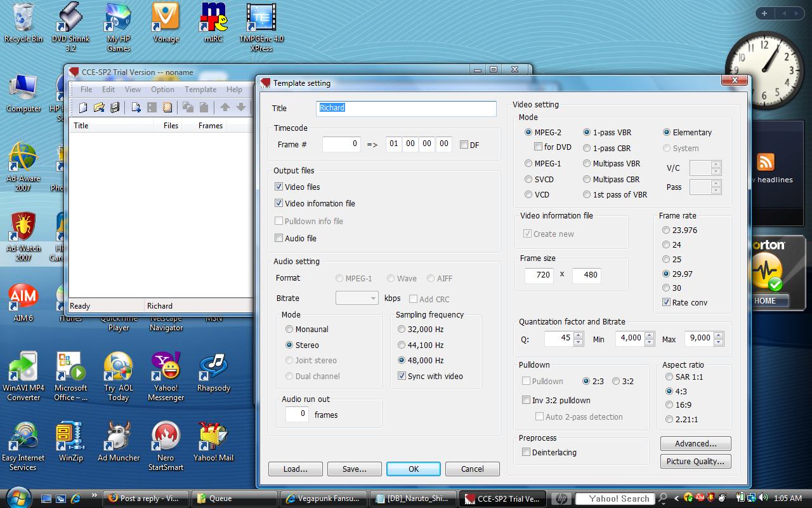Screen dimensions: 812x508
Task: Click the Windows Start orb
Action: pos(18,497)
